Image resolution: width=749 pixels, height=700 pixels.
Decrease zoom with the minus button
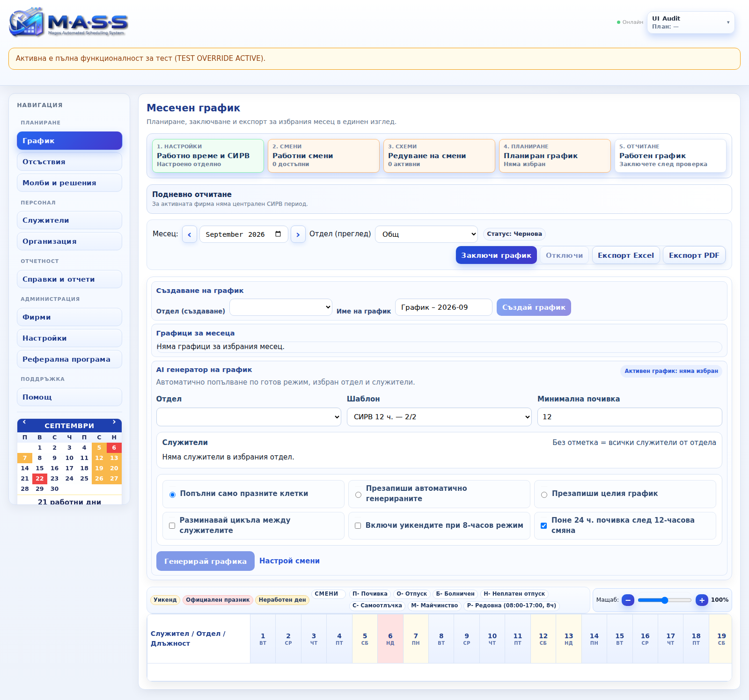pos(628,600)
